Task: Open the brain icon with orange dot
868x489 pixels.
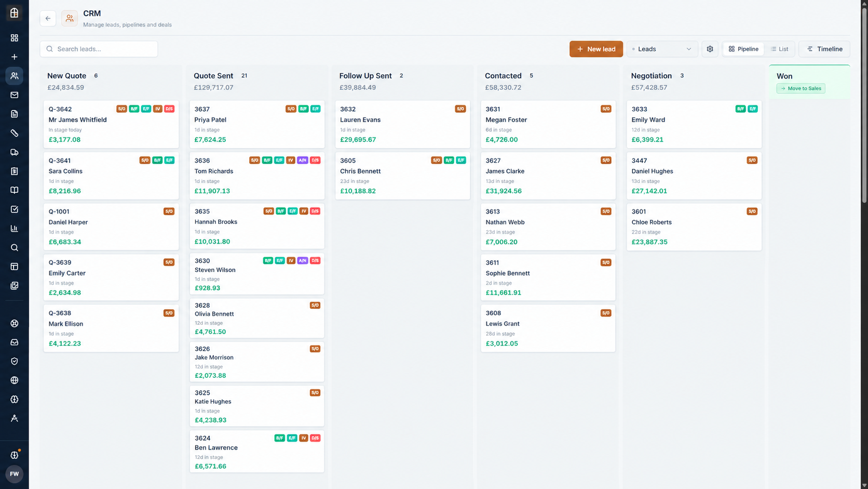Action: pyautogui.click(x=15, y=455)
